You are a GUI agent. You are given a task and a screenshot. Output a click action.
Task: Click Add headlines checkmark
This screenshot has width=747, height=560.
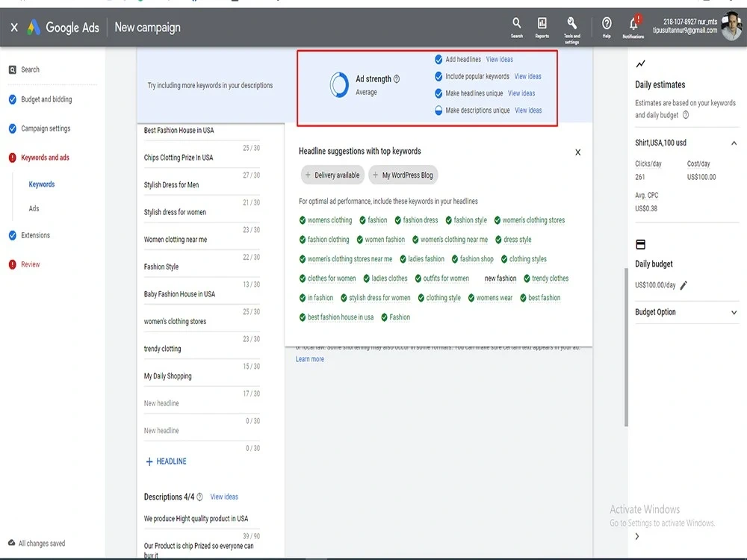pyautogui.click(x=438, y=60)
